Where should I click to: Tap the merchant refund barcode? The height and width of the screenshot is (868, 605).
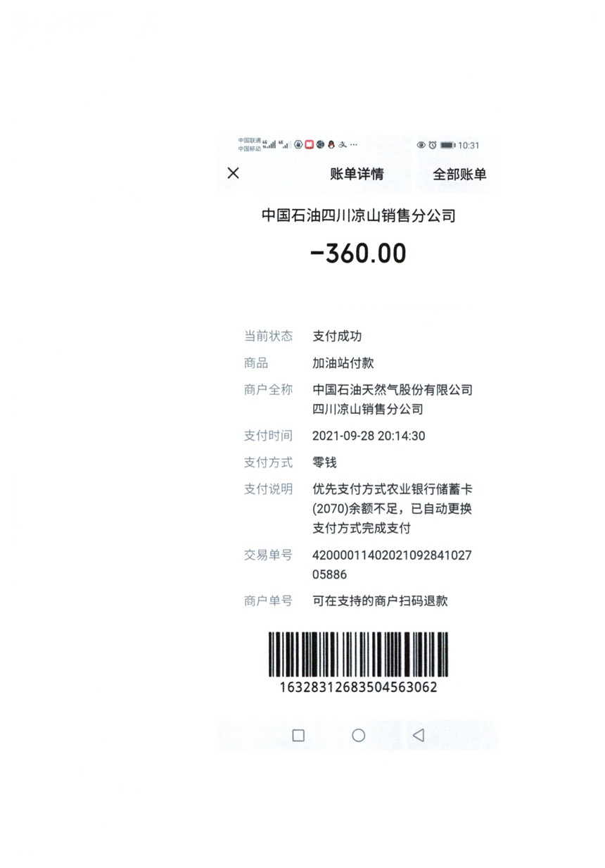tap(358, 655)
